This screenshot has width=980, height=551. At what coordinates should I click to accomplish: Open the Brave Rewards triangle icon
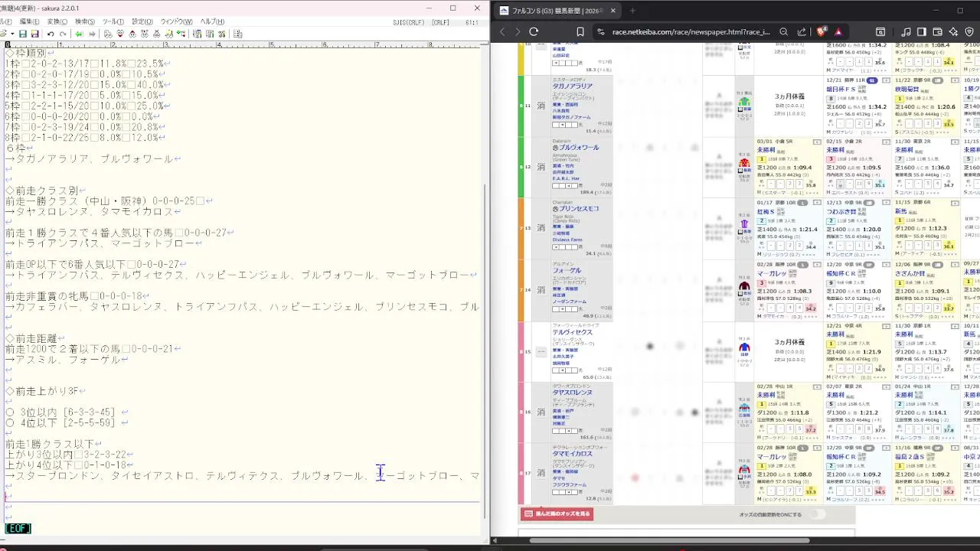[x=838, y=31]
